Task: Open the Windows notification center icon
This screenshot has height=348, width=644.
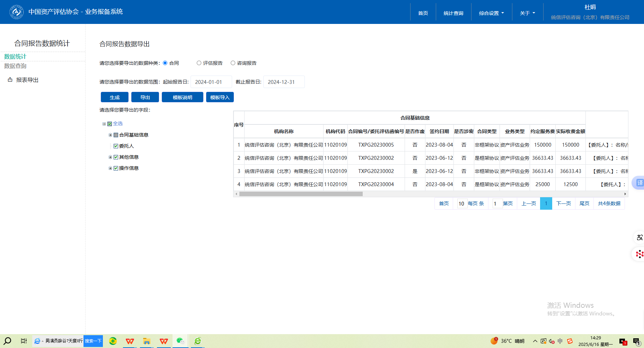Action: point(636,341)
